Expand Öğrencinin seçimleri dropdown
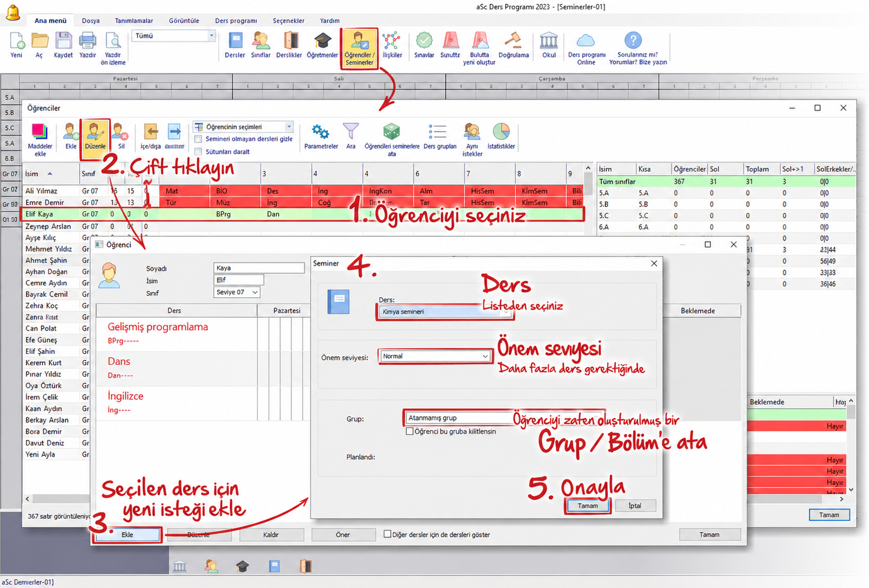This screenshot has height=588, width=869. tap(243, 127)
